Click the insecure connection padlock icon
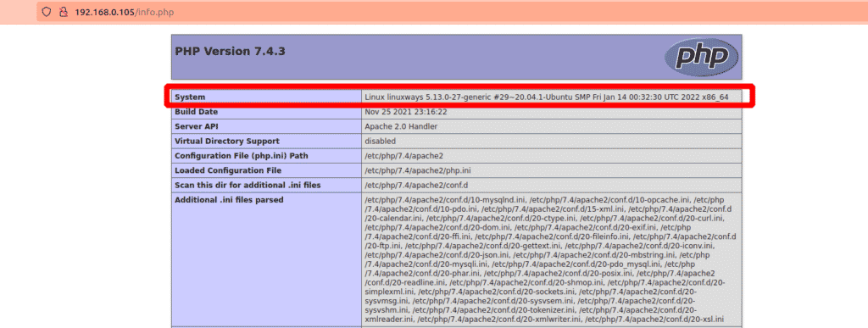Image resolution: width=868 pixels, height=328 pixels. pyautogui.click(x=63, y=12)
